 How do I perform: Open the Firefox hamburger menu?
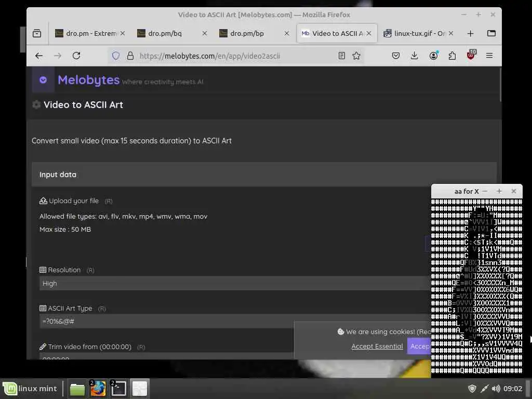coord(489,56)
